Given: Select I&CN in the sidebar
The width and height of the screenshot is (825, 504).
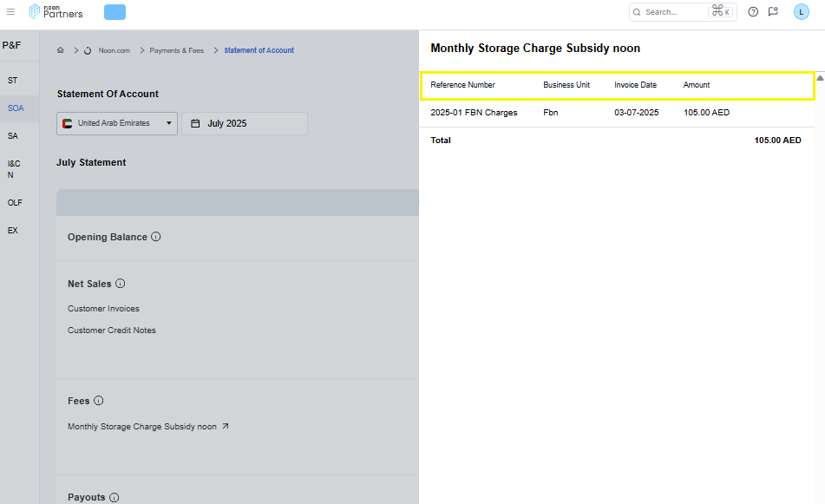Looking at the screenshot, I should point(14,169).
